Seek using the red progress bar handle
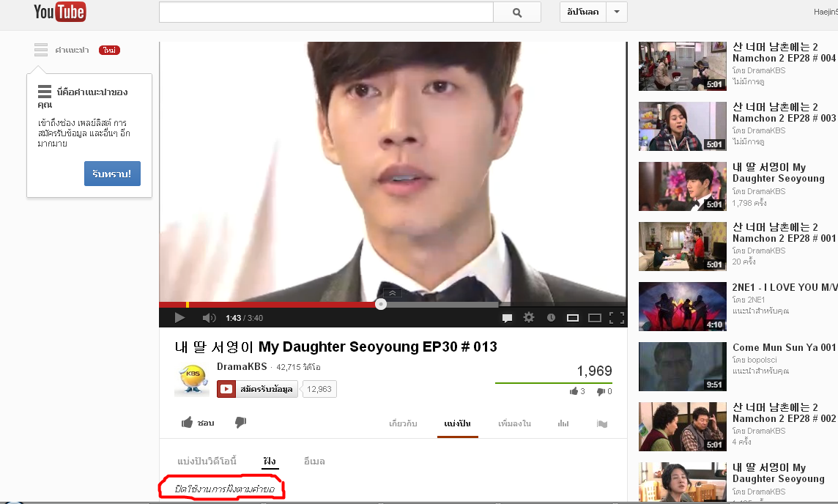The image size is (838, 504). coord(380,304)
